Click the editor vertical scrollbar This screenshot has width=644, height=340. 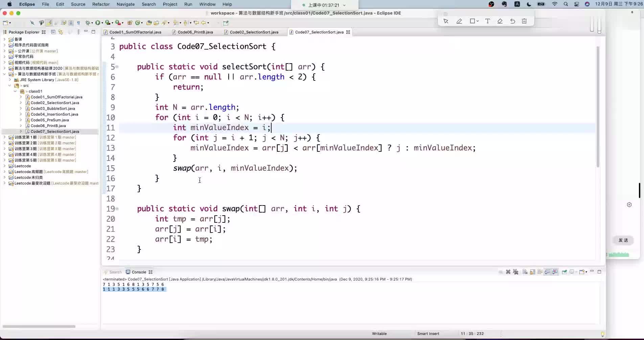(598, 106)
